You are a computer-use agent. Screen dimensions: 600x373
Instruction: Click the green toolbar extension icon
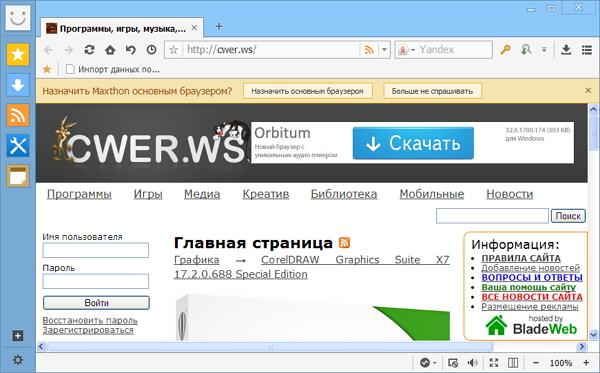click(526, 50)
